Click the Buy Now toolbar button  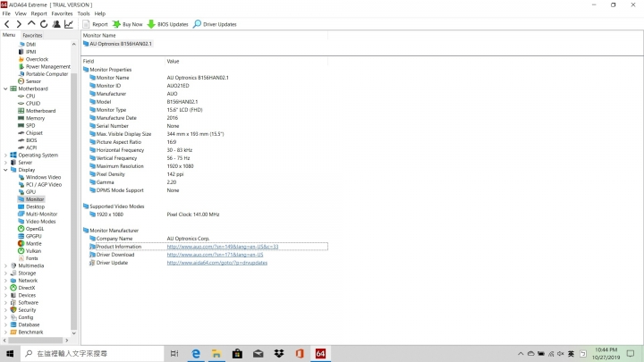(x=128, y=24)
